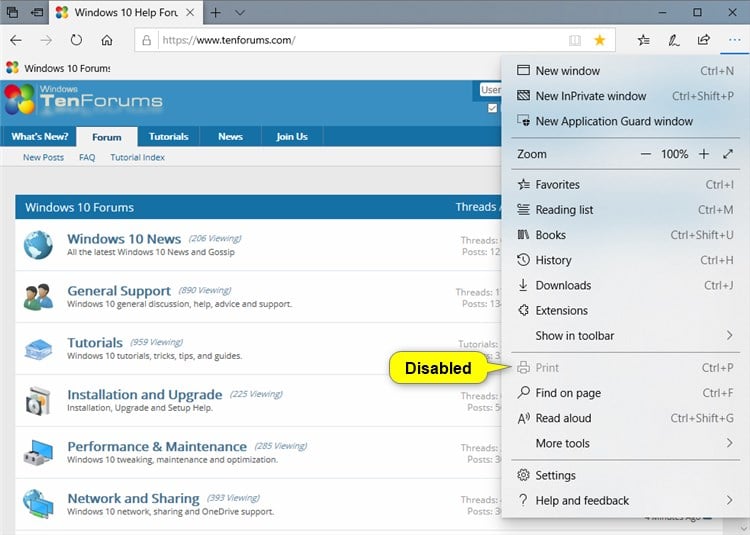The image size is (750, 535).
Task: Open the General Support forum link
Action: tap(119, 291)
